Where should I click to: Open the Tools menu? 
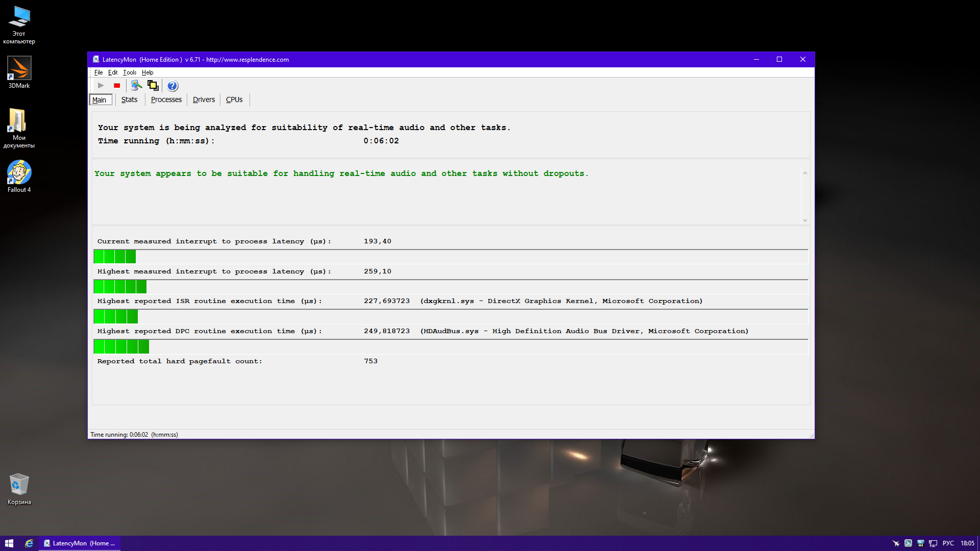point(130,72)
